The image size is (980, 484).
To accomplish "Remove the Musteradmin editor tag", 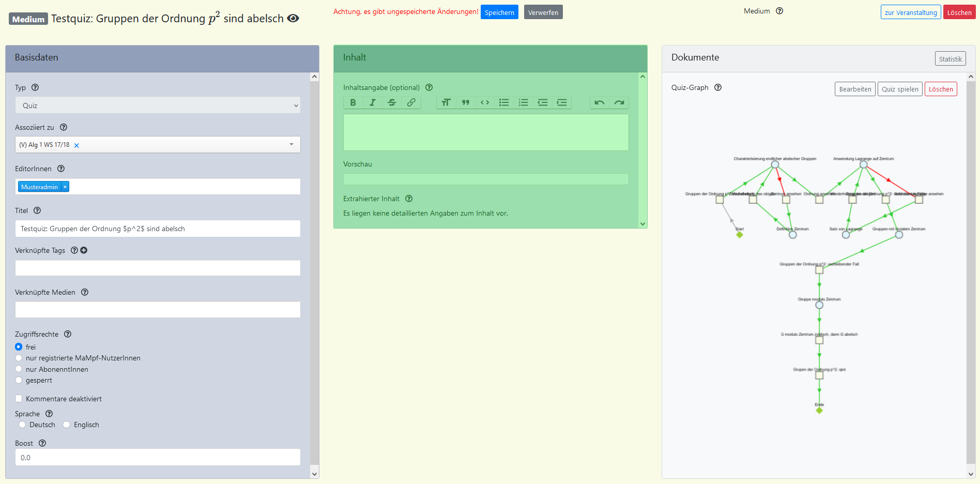I will pos(65,187).
